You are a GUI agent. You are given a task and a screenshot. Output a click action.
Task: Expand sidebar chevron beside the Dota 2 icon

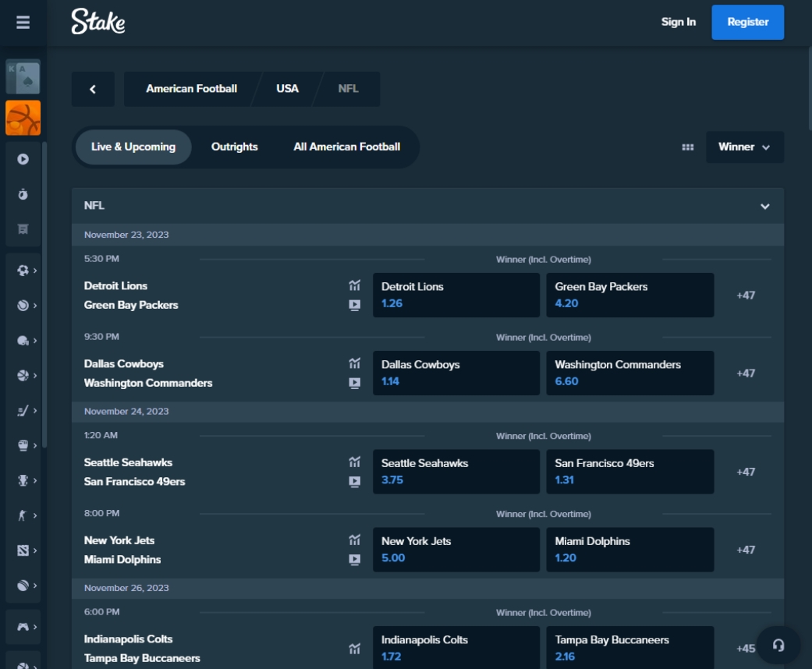(35, 550)
